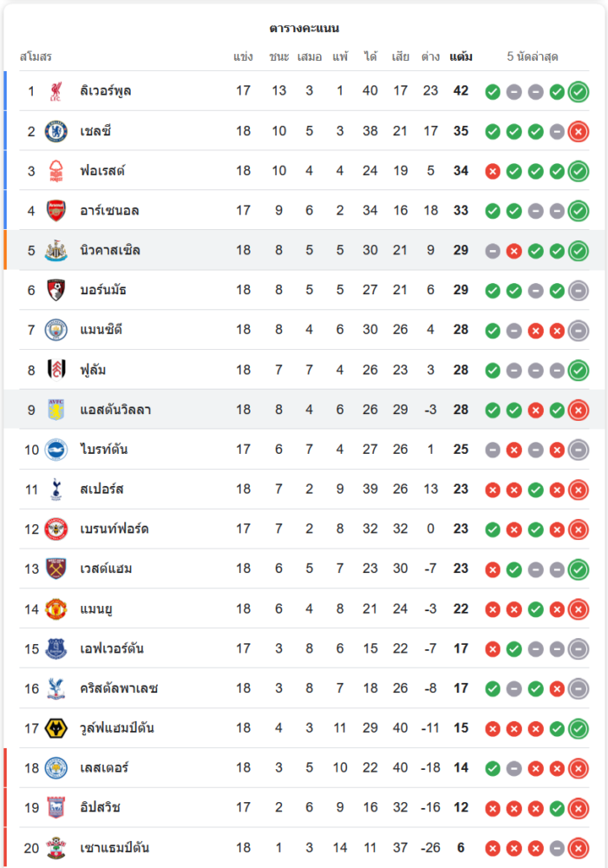Click the Liverpool club crest icon

56,91
